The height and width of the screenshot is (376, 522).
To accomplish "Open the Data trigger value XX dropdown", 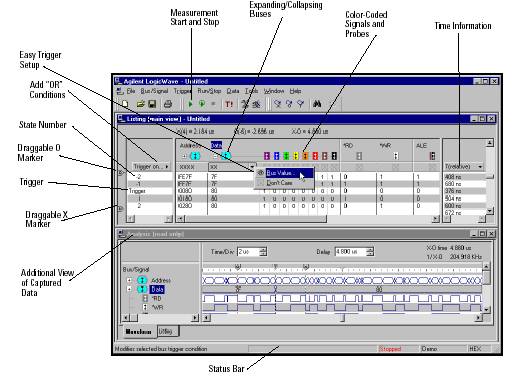I will 252,167.
